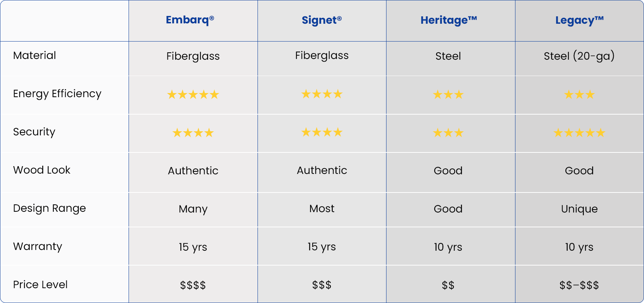Viewport: 644px width, 303px height.
Task: Select the Signet column header
Action: (x=322, y=20)
